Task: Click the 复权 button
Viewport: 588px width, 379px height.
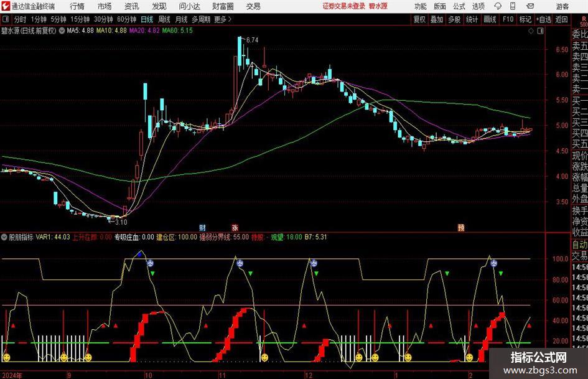Action: click(419, 19)
